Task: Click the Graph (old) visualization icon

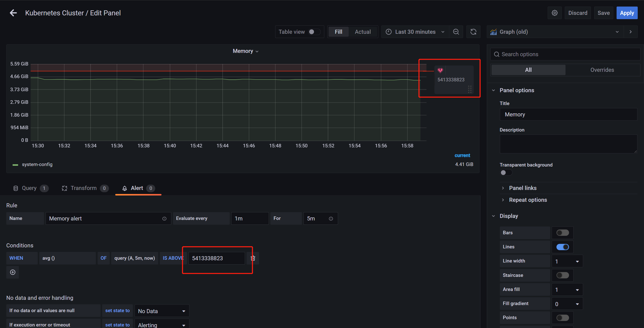Action: (x=493, y=32)
